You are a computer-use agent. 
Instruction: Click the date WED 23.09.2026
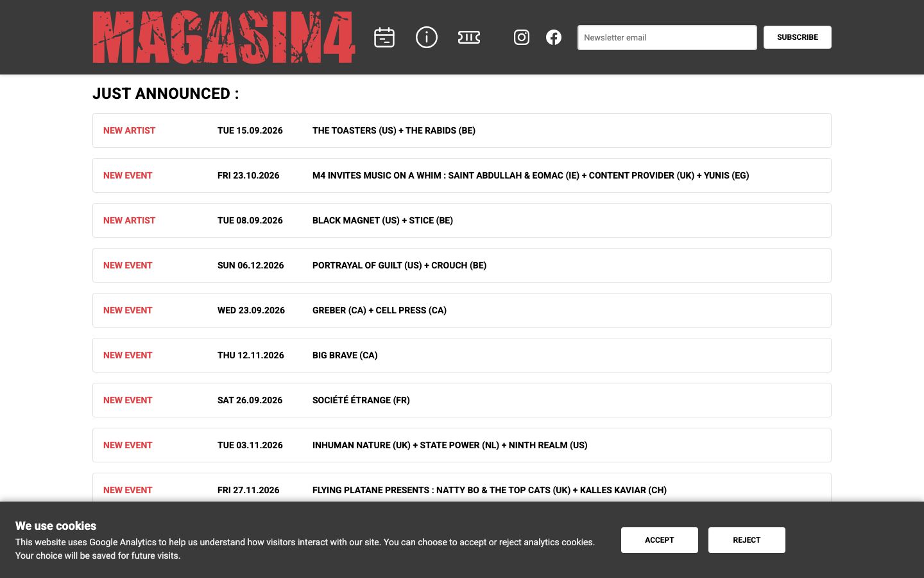pyautogui.click(x=251, y=310)
